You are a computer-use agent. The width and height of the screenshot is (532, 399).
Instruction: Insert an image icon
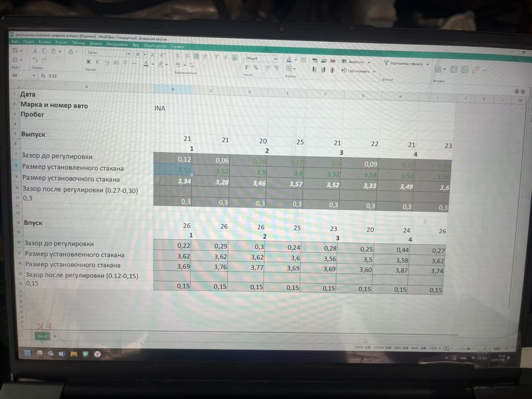coord(465,70)
